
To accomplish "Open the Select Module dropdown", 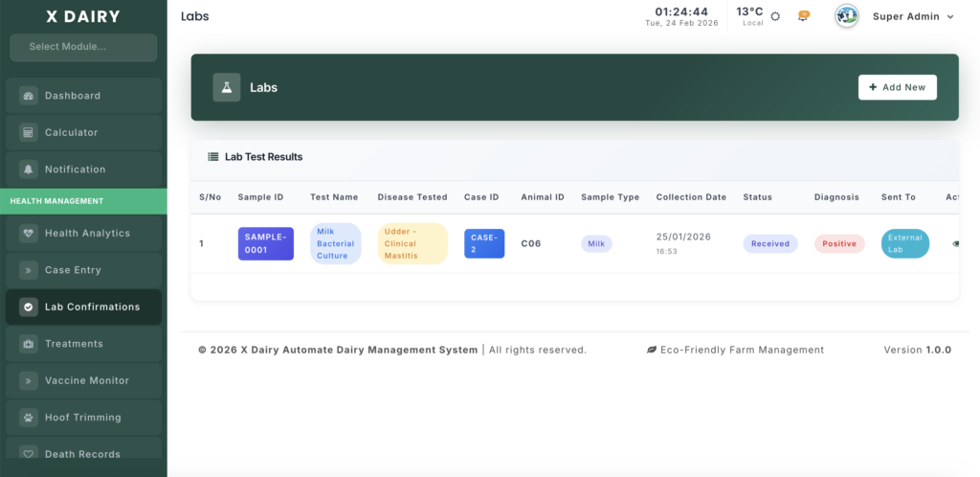I will pos(83,47).
